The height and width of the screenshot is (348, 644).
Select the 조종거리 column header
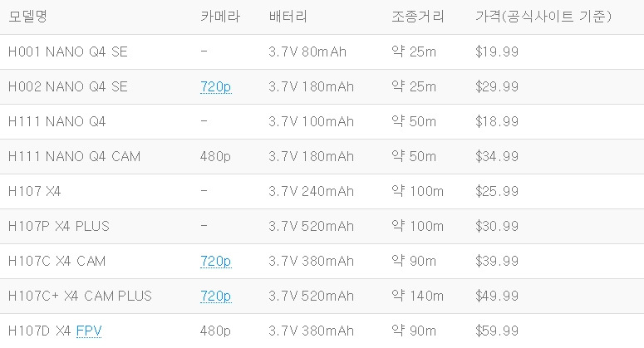(x=418, y=17)
